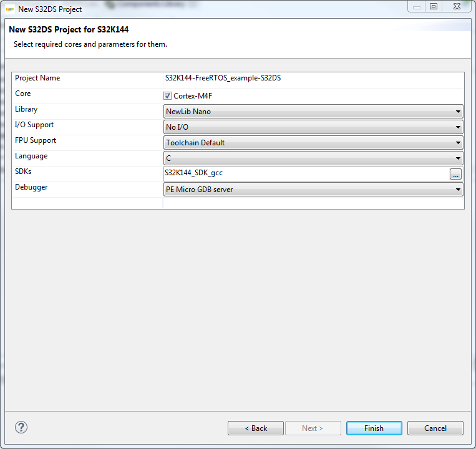
Task: Click the I/O Support row label
Action: click(34, 125)
